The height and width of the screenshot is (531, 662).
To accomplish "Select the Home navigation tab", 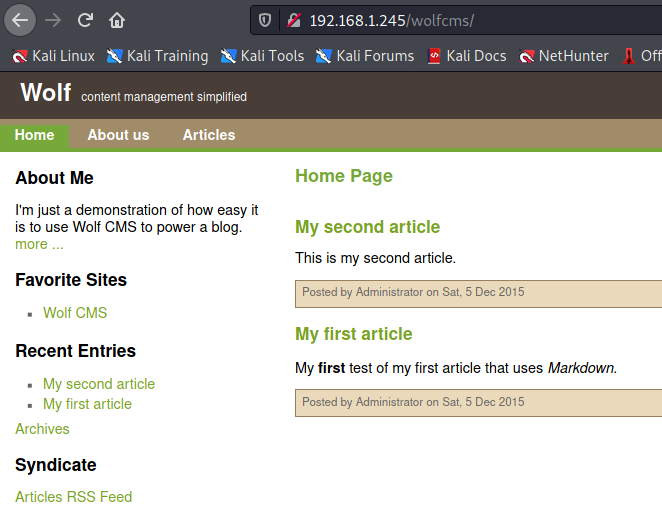I will (35, 135).
